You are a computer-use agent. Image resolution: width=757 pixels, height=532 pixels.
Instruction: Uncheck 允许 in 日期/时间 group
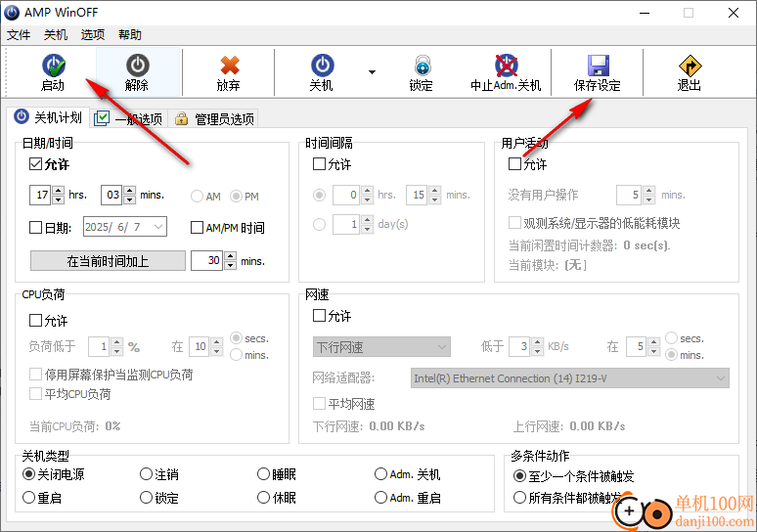point(35,164)
